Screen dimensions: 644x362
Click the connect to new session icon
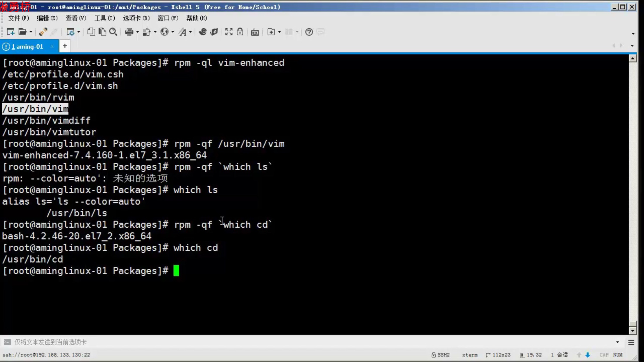pyautogui.click(x=10, y=31)
